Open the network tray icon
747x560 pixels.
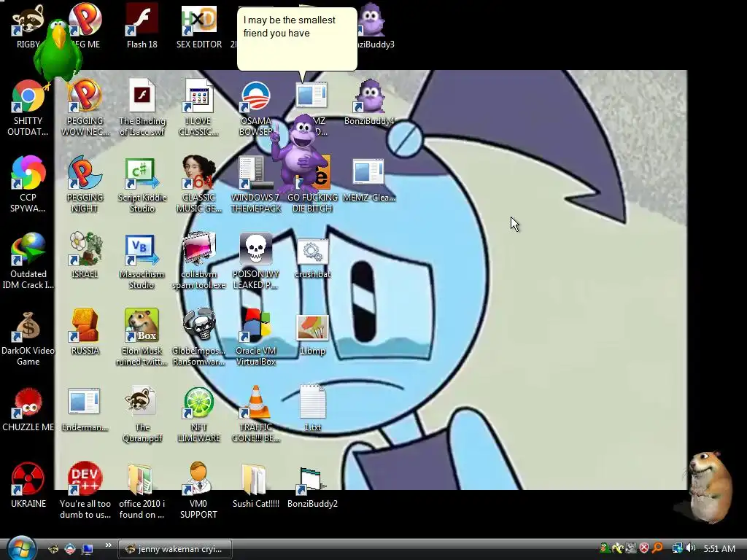pos(677,548)
